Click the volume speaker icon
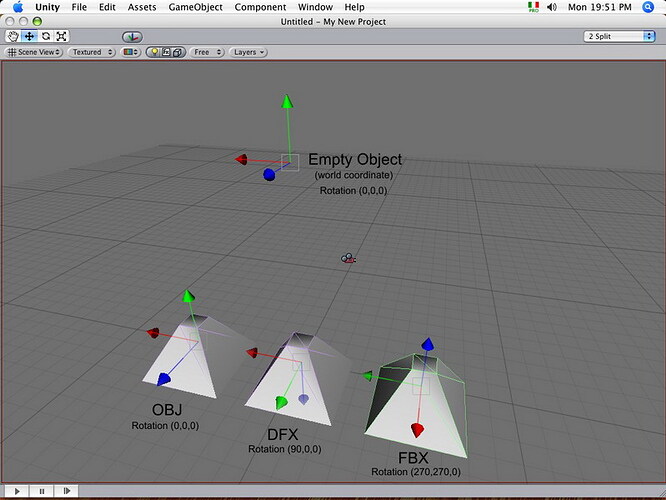 tap(552, 7)
